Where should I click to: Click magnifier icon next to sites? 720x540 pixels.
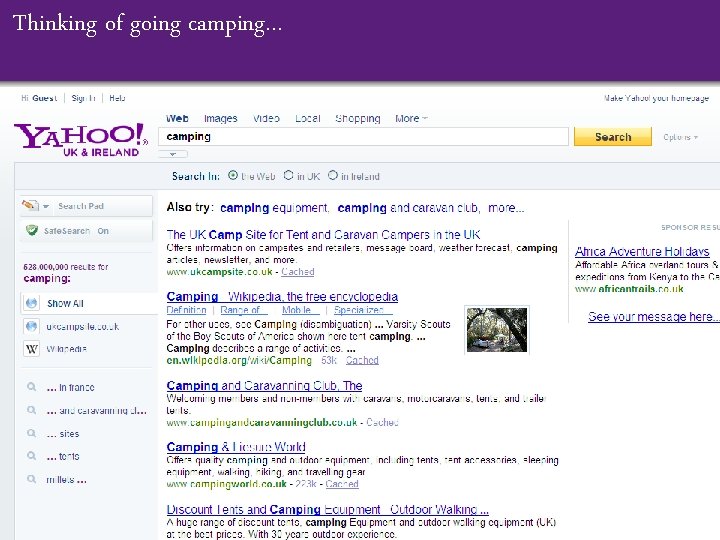pyautogui.click(x=31, y=433)
